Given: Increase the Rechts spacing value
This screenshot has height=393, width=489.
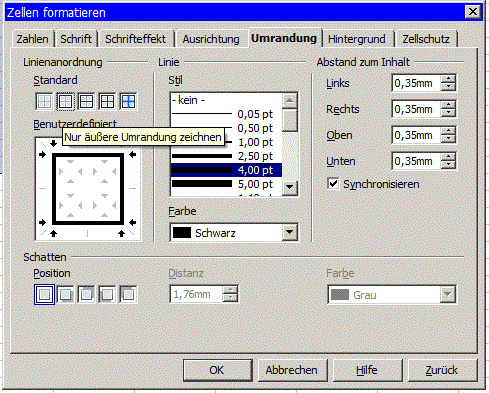Looking at the screenshot, I should click(x=448, y=105).
